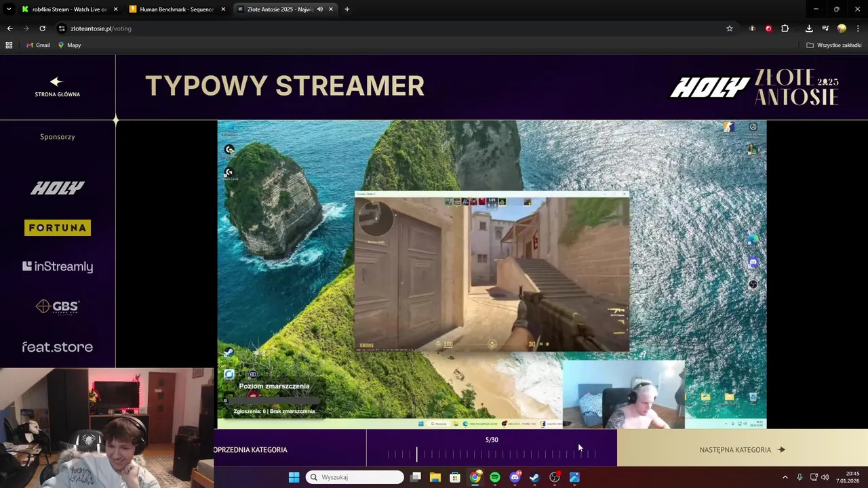Click the Typowy Streamer category heading

pyautogui.click(x=285, y=86)
